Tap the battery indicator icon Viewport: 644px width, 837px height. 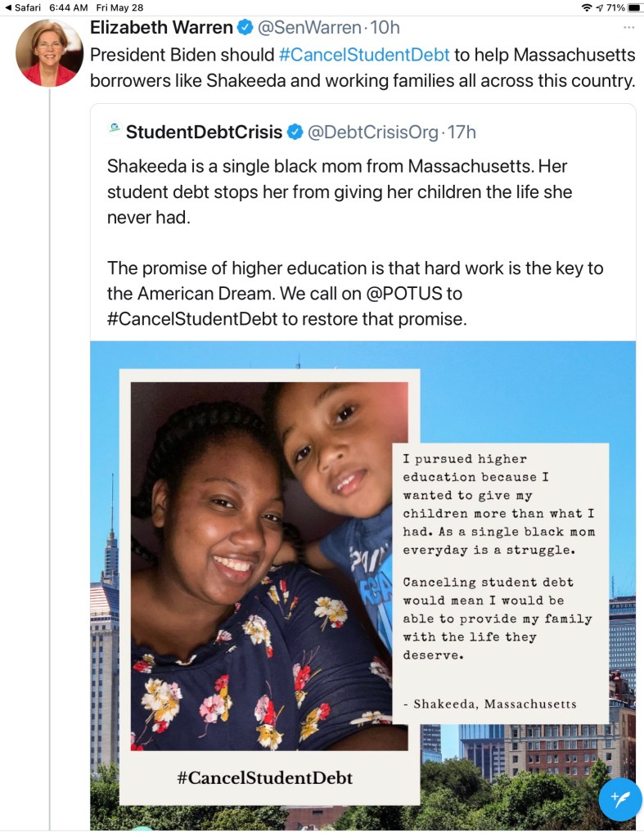634,7
